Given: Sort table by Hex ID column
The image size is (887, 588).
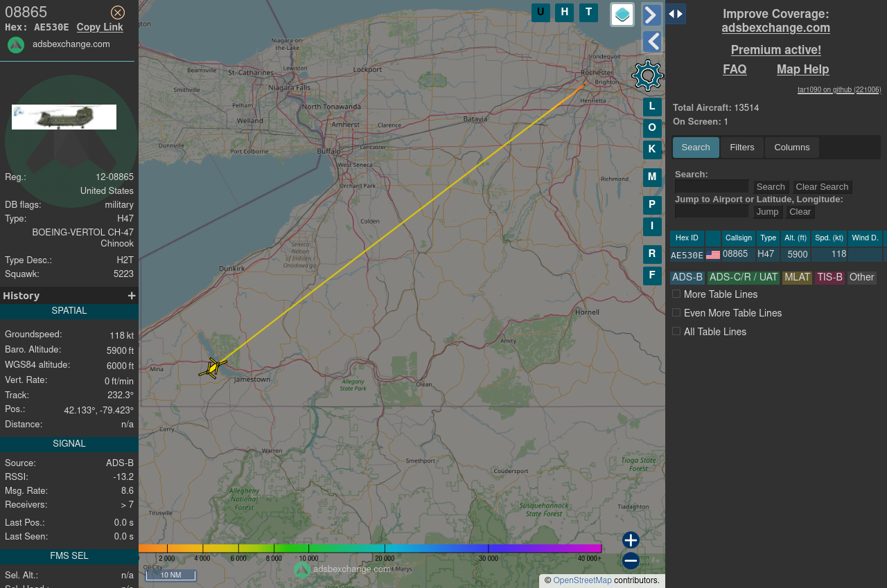Looking at the screenshot, I should (x=687, y=238).
